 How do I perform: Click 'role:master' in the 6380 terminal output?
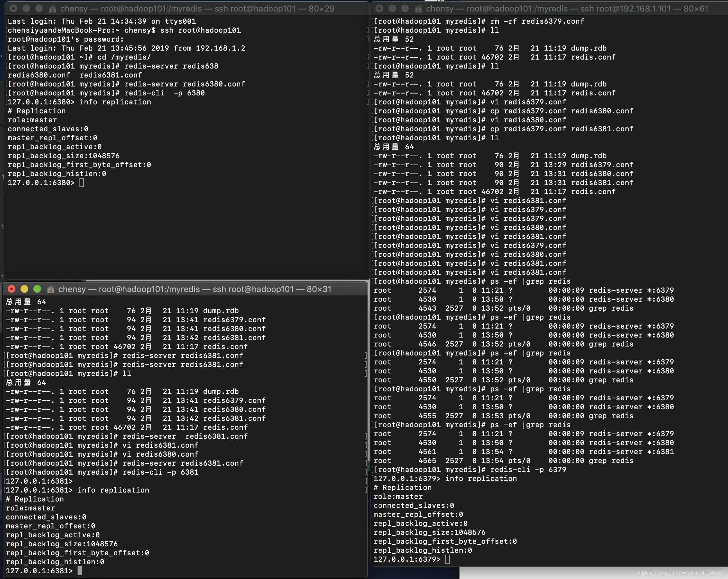point(32,120)
